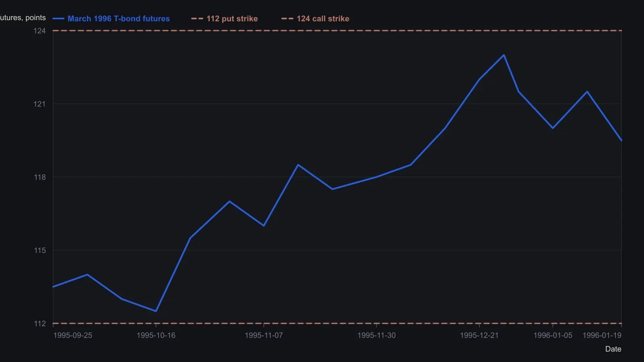Click the dashed swatch beside 124 call strike
This screenshot has width=644, height=362.
(x=287, y=19)
